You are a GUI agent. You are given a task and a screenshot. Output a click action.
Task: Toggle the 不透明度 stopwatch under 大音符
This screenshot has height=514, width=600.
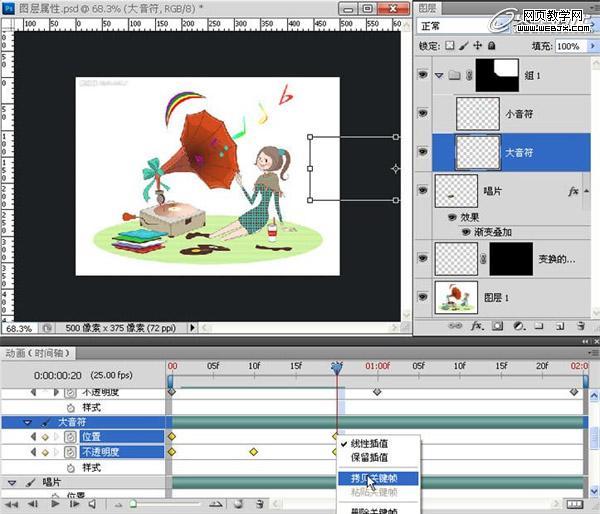coord(71,452)
